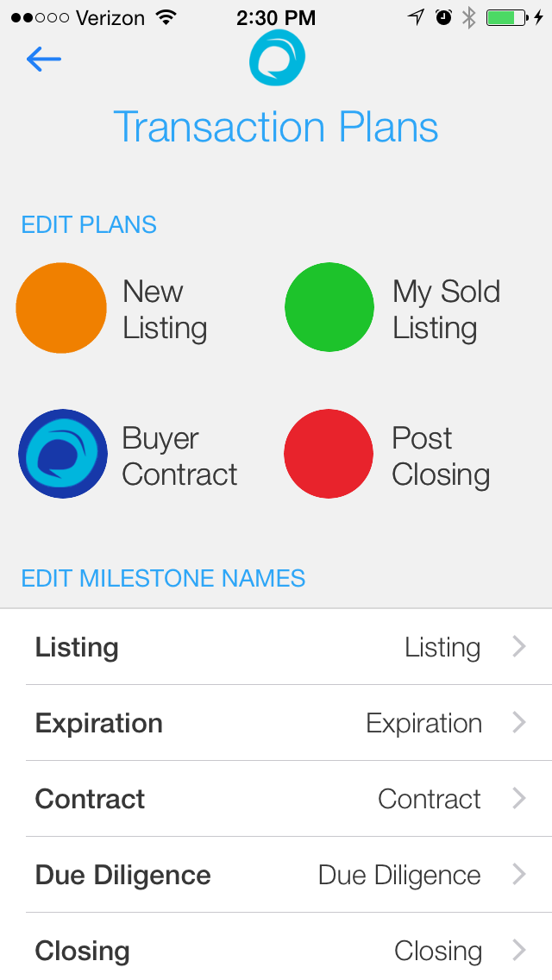552x980 pixels.
Task: Tap the green My Sold Listing circle
Action: pyautogui.click(x=329, y=308)
